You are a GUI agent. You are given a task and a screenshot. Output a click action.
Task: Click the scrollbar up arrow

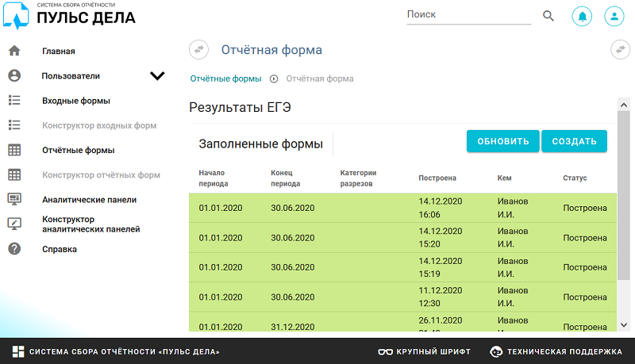(624, 105)
